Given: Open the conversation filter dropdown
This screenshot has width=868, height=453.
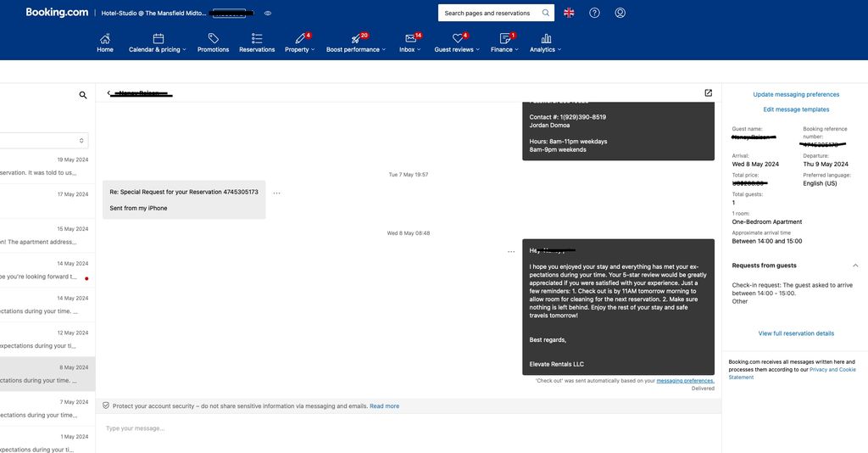Looking at the screenshot, I should [44, 141].
